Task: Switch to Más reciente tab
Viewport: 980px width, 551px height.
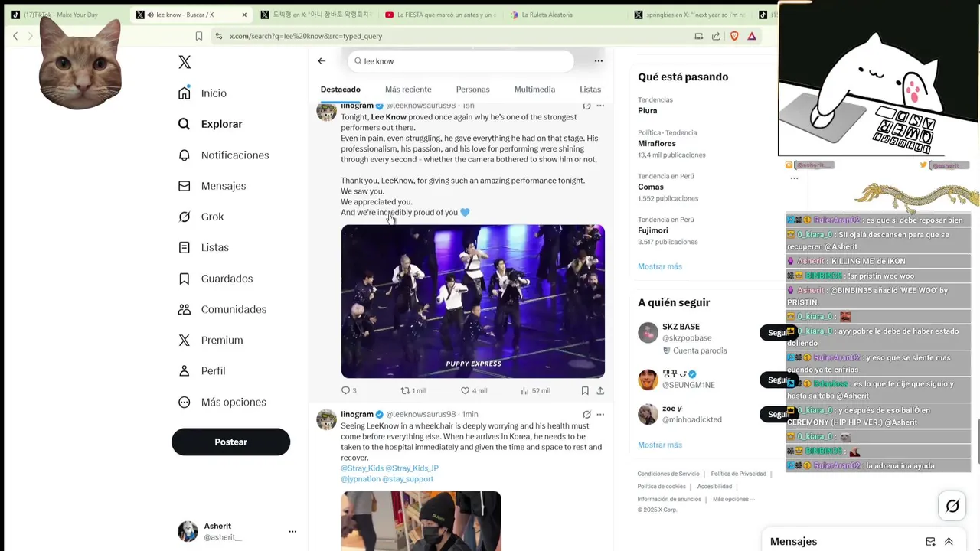Action: point(408,90)
